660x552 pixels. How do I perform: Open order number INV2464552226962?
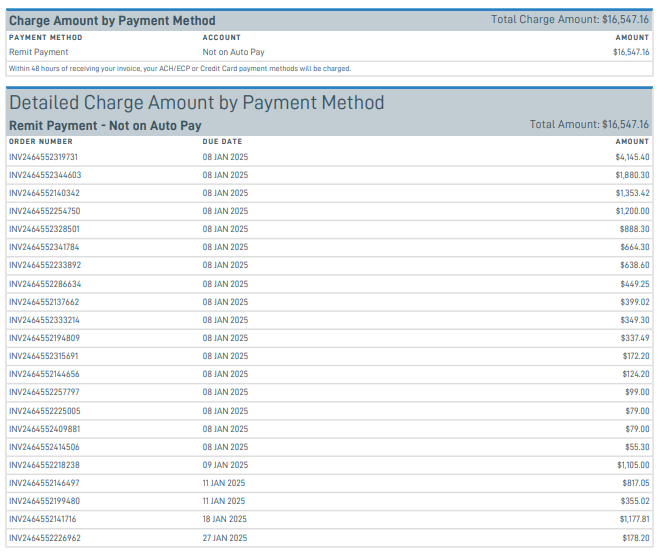43,537
